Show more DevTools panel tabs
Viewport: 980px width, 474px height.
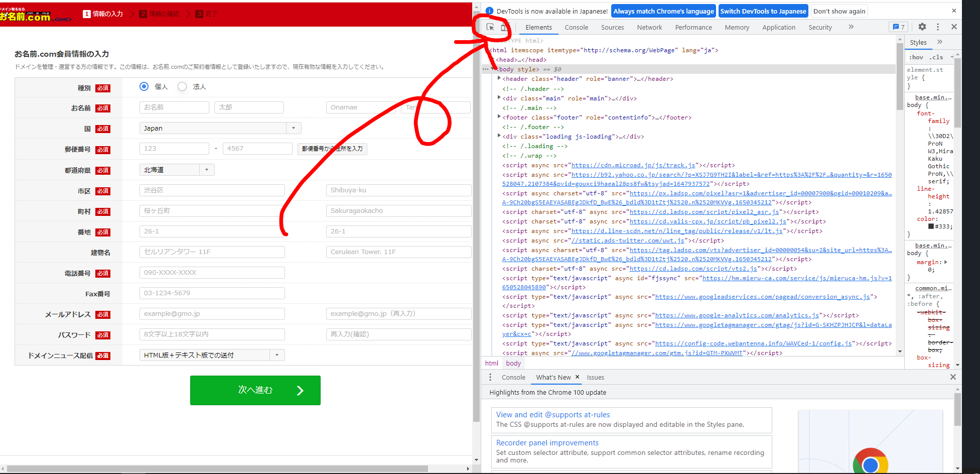click(851, 27)
